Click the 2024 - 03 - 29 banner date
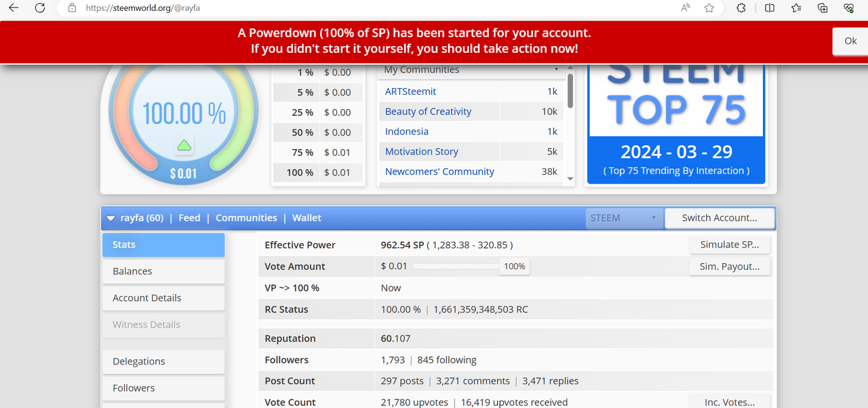The height and width of the screenshot is (408, 868). tap(677, 151)
